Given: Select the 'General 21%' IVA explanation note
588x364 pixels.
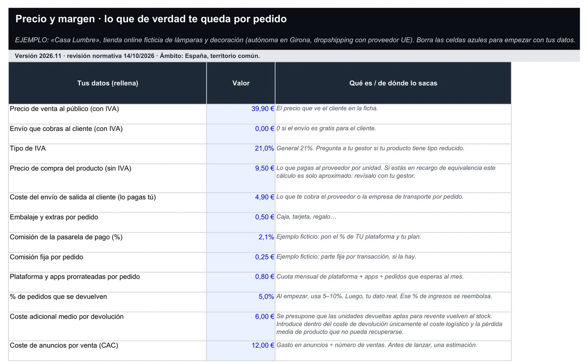Looking at the screenshot, I should click(x=370, y=148).
